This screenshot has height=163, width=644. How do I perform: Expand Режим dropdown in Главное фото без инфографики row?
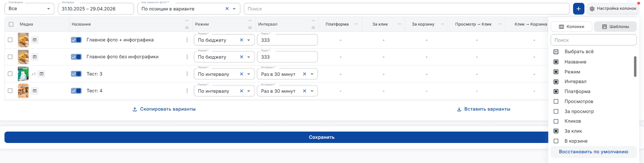click(x=249, y=57)
